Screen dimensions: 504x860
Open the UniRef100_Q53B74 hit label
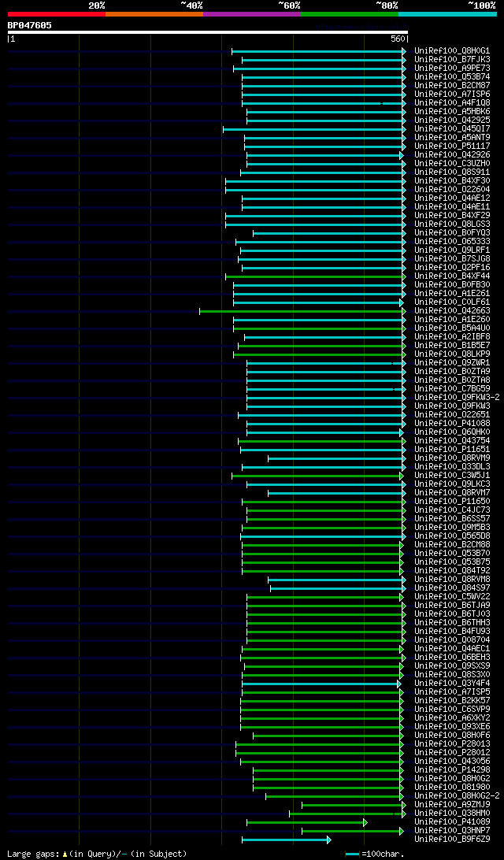[453, 77]
